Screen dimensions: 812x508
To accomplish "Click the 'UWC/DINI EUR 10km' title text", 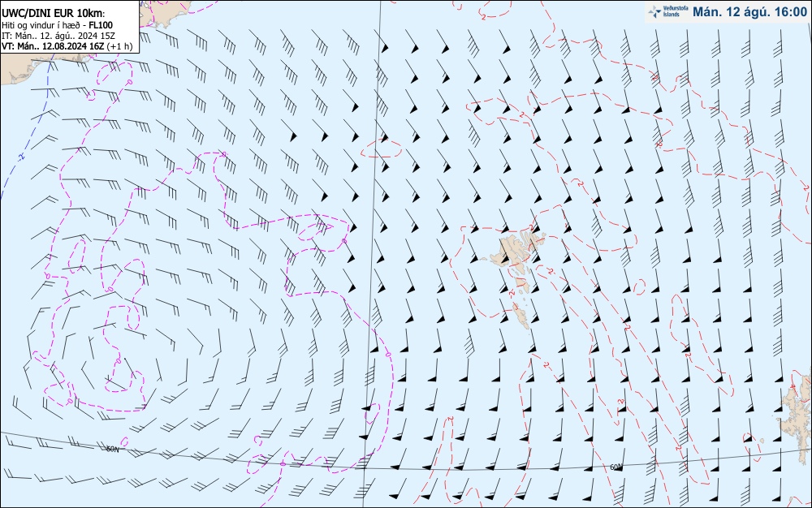I will pos(53,14).
